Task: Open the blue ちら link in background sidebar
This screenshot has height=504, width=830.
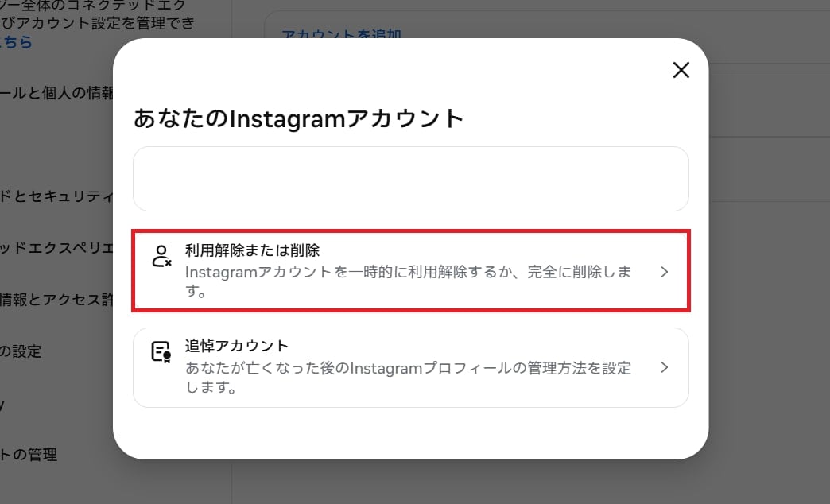Action: click(16, 42)
